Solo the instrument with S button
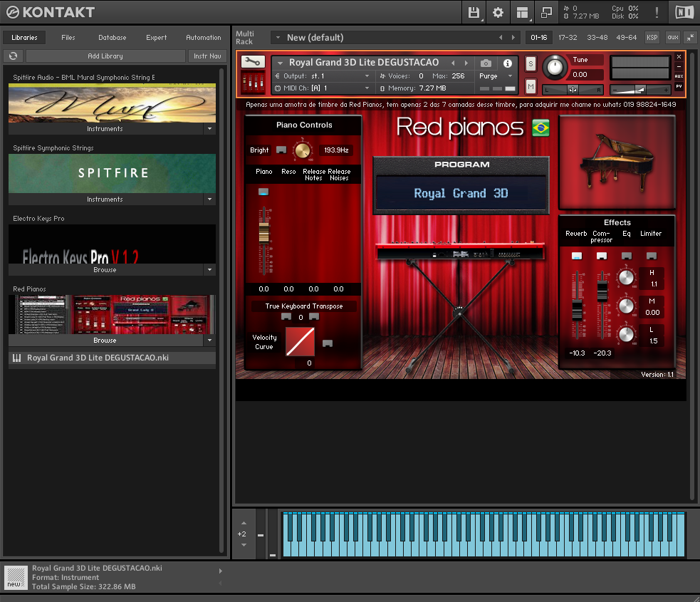This screenshot has height=602, width=700. click(531, 64)
